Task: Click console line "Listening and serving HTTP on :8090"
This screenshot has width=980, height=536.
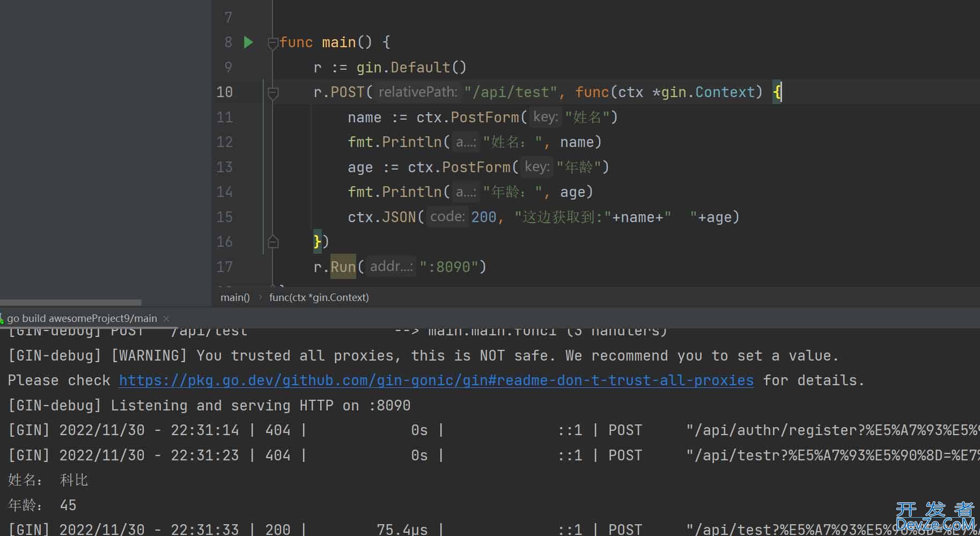Action: [x=209, y=406]
